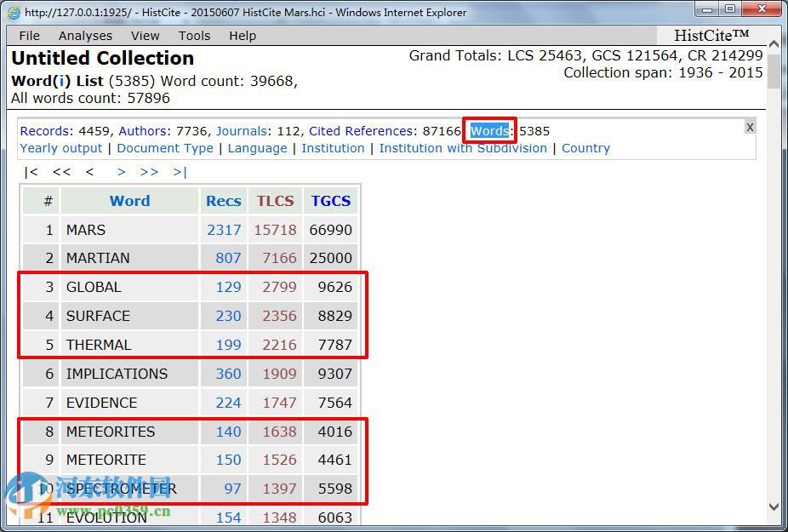
Task: Advance to next page with > arrow
Action: [x=122, y=172]
